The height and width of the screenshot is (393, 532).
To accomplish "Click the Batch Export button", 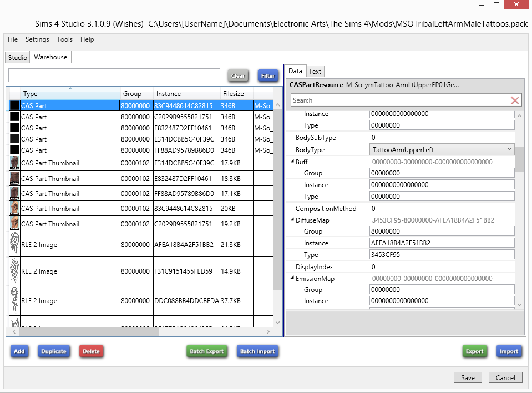I will coord(206,351).
